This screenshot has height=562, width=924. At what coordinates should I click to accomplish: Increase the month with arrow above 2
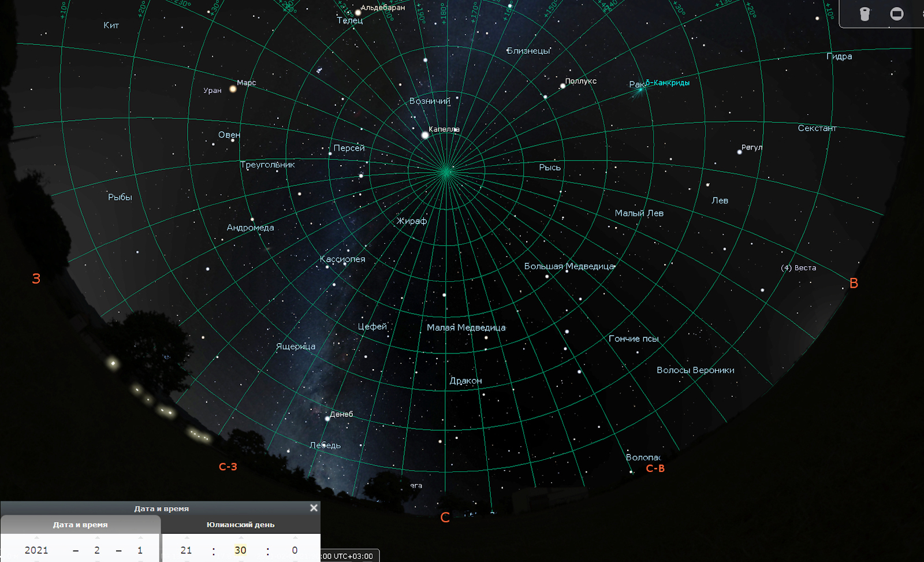97,538
